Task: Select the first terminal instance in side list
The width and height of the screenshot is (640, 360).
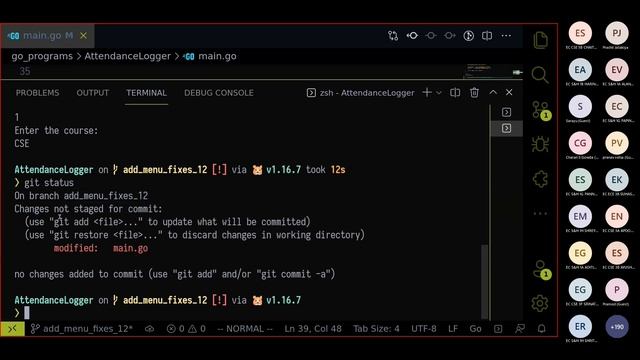Action: click(506, 112)
